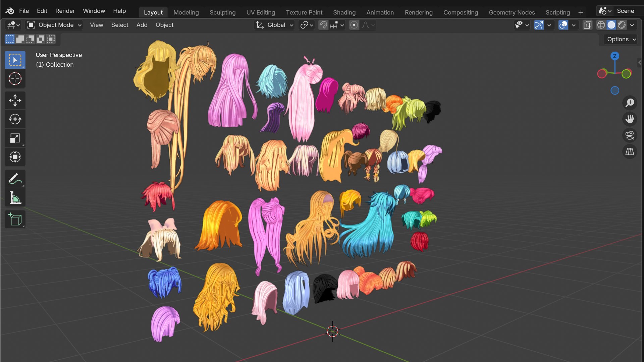This screenshot has height=362, width=644.
Task: Add a new workspace with plus button
Action: click(x=581, y=12)
